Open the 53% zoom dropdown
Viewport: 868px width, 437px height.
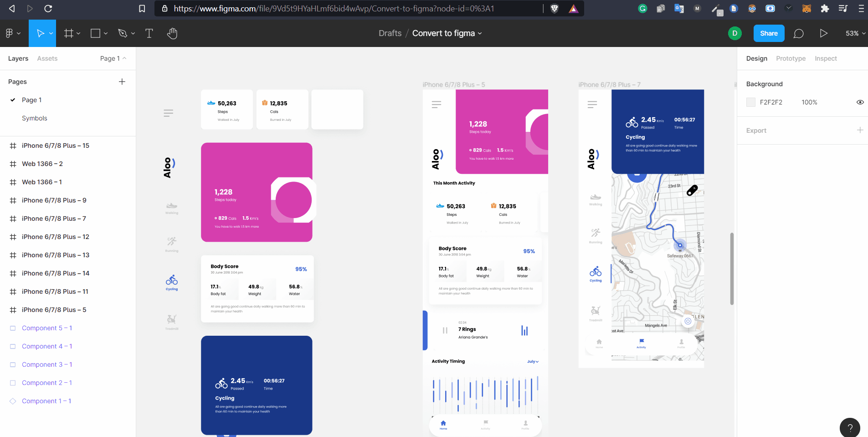(x=855, y=33)
